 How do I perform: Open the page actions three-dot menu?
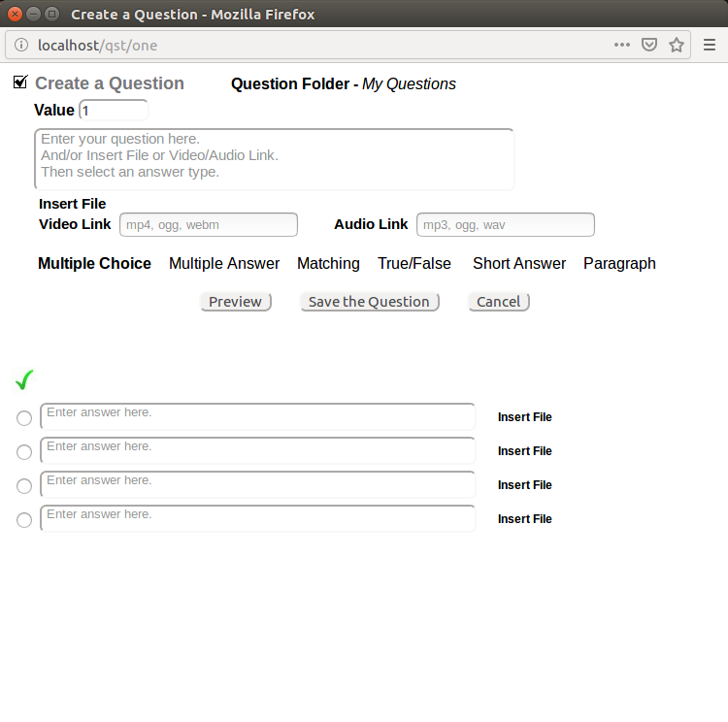click(x=622, y=45)
